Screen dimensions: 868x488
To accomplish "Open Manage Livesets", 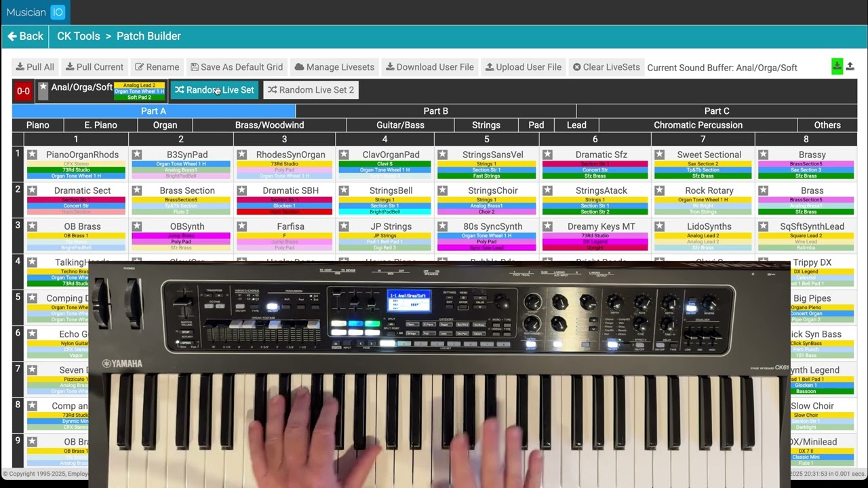I will pos(334,67).
